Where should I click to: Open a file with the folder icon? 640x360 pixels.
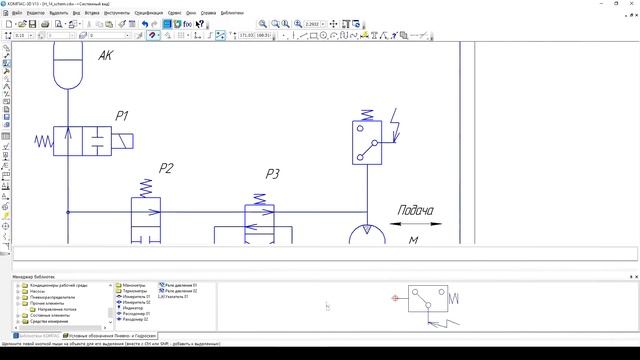(22, 24)
